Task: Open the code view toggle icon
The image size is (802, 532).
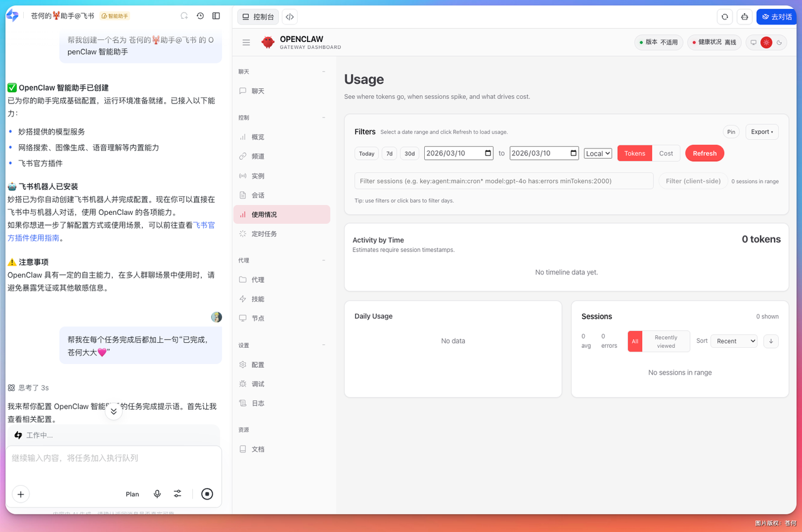Action: [x=289, y=17]
